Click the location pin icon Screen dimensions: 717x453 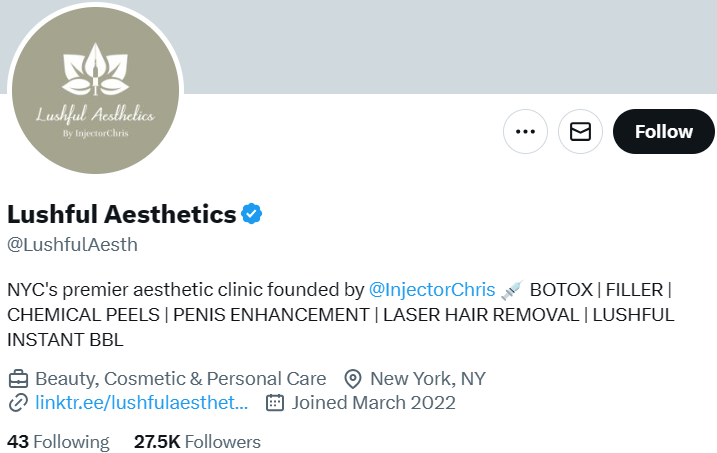coord(353,379)
